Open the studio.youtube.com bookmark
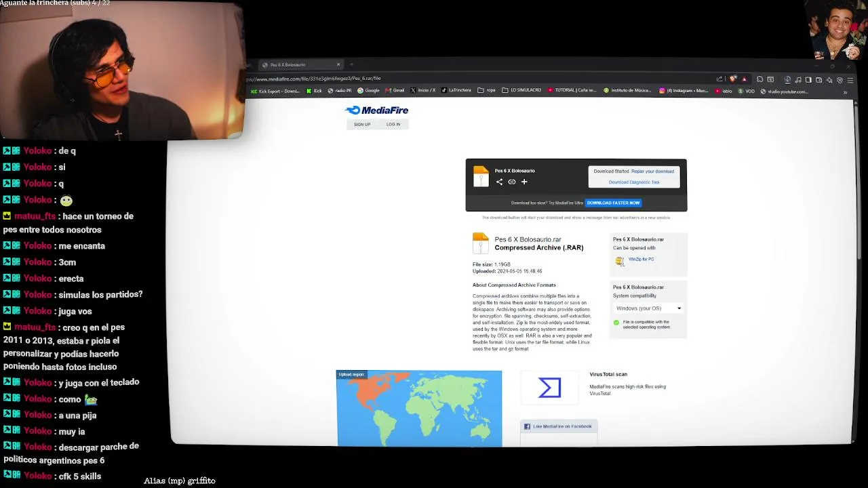This screenshot has width=868, height=488. coord(784,91)
